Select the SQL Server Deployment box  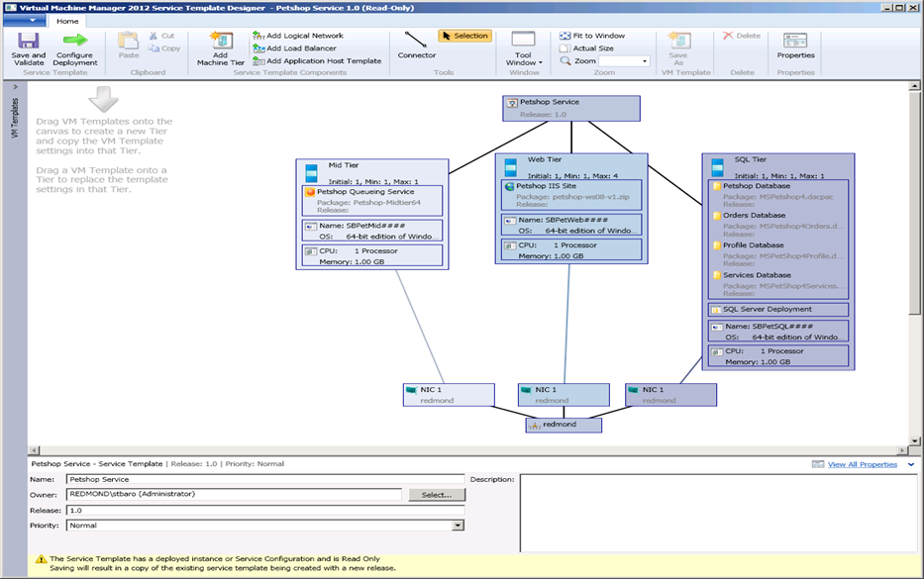click(777, 309)
